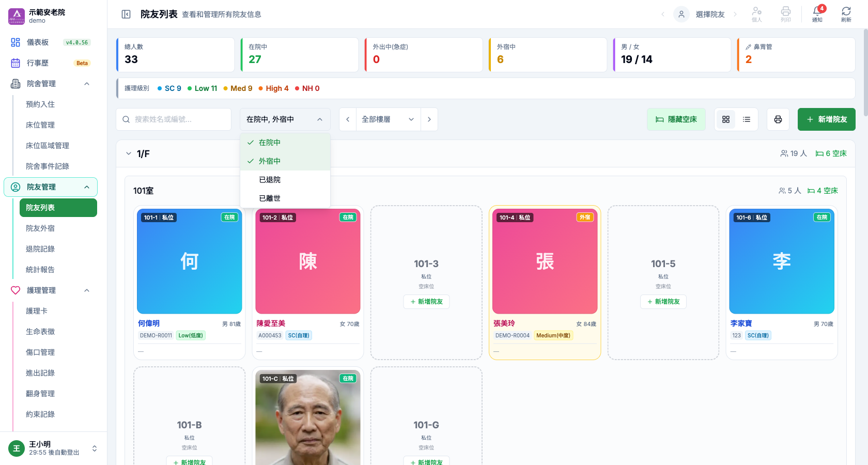
Task: Open 張美玲 resident card
Action: click(x=545, y=283)
